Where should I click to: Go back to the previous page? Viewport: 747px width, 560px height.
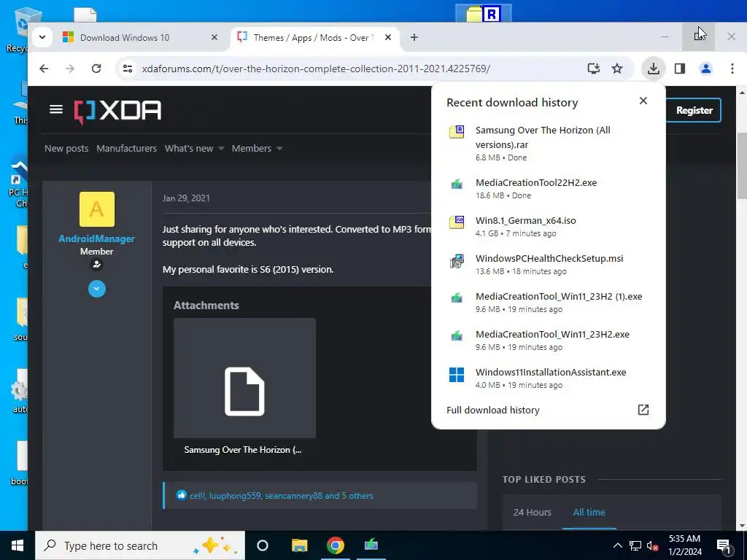44,69
